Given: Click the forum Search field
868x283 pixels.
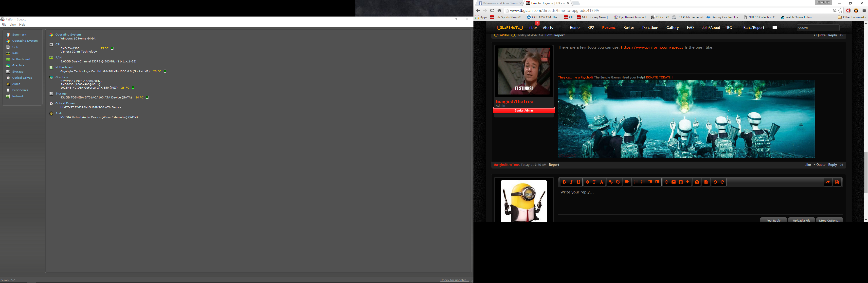Looking at the screenshot, I should coord(818,28).
